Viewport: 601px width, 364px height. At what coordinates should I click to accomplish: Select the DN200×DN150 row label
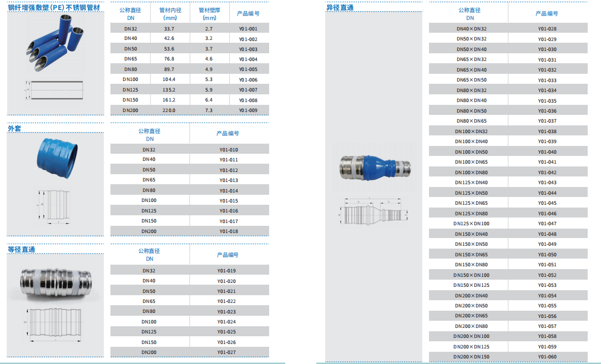472,357
